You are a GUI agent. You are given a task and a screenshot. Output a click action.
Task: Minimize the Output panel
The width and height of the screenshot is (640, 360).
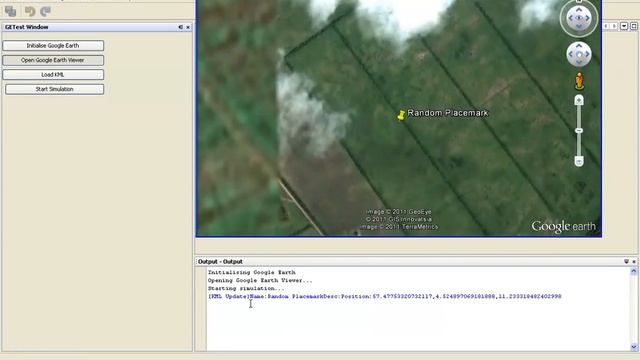coord(627,261)
